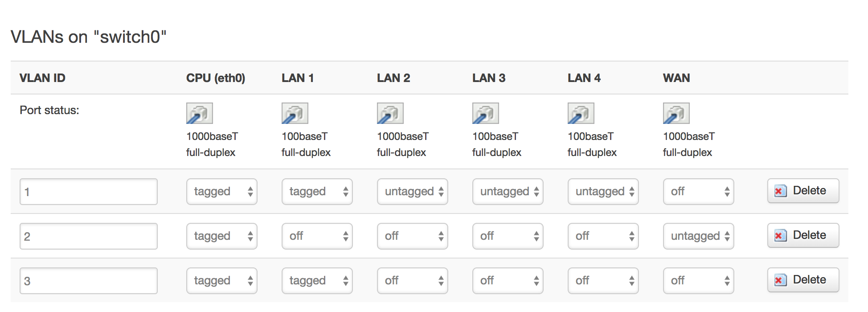Delete the VLAN 3 row
Viewport: 868px width, 312px height.
(x=803, y=280)
